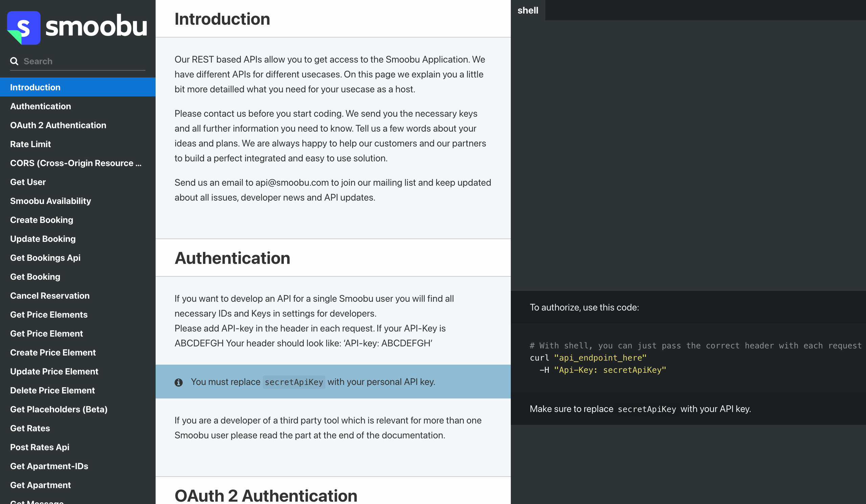Click "If you are a developer" paragraph
Viewport: 866px width, 504px height.
pyautogui.click(x=328, y=428)
